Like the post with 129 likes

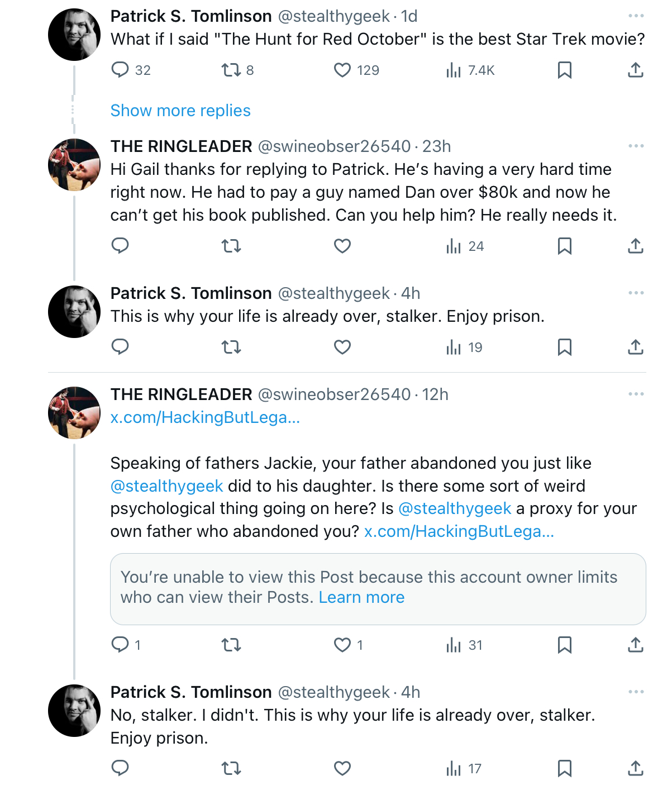click(356, 70)
